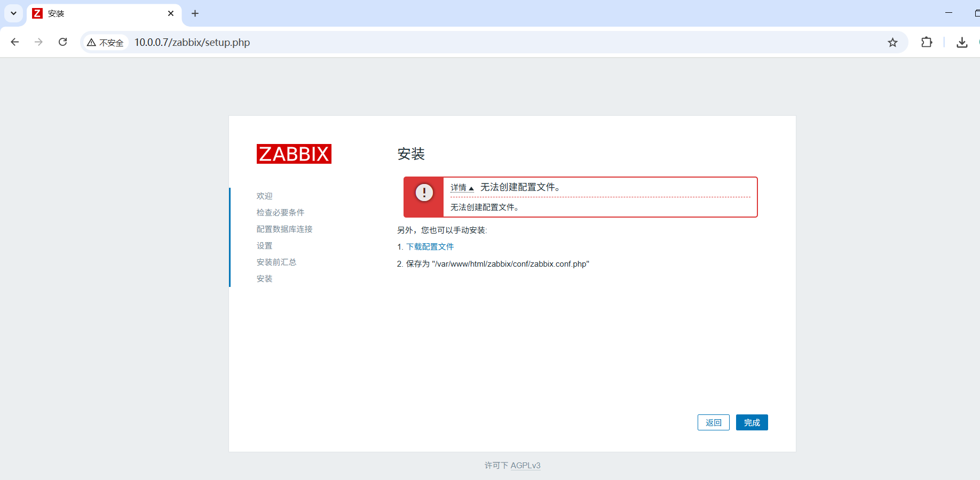This screenshot has height=480, width=980.
Task: Minimize the browser window
Action: (x=949, y=13)
